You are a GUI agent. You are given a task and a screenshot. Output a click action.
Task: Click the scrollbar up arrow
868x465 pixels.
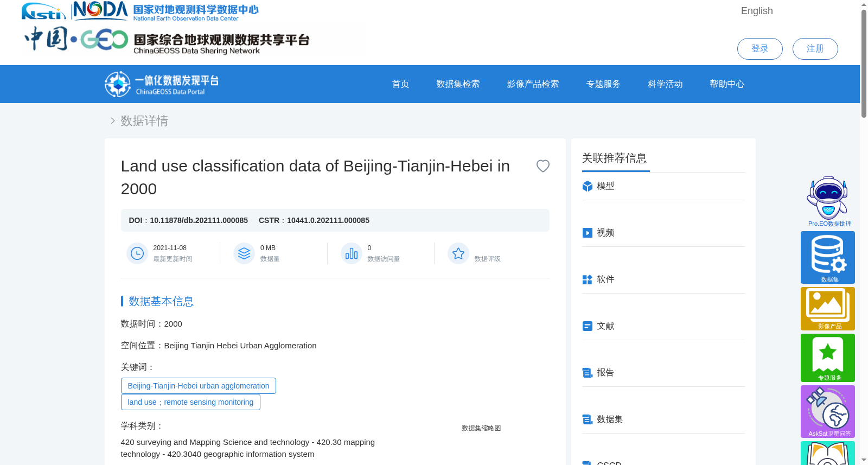pos(864,4)
